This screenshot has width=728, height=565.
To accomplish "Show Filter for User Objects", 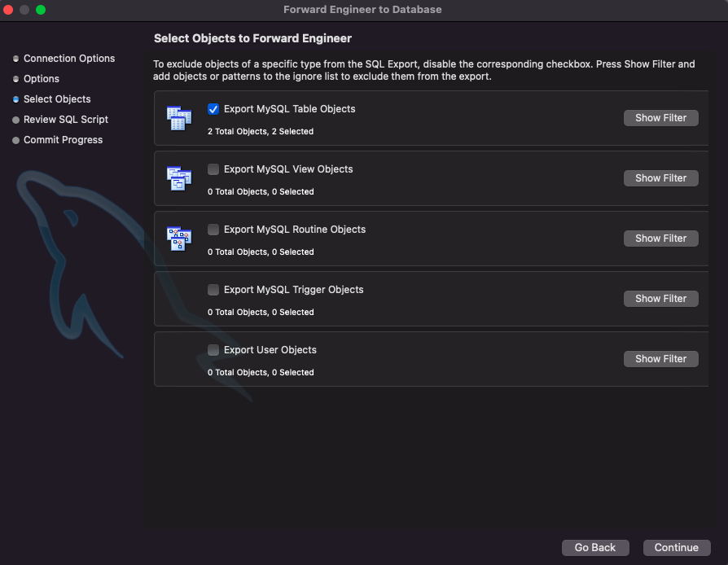I will tap(660, 359).
